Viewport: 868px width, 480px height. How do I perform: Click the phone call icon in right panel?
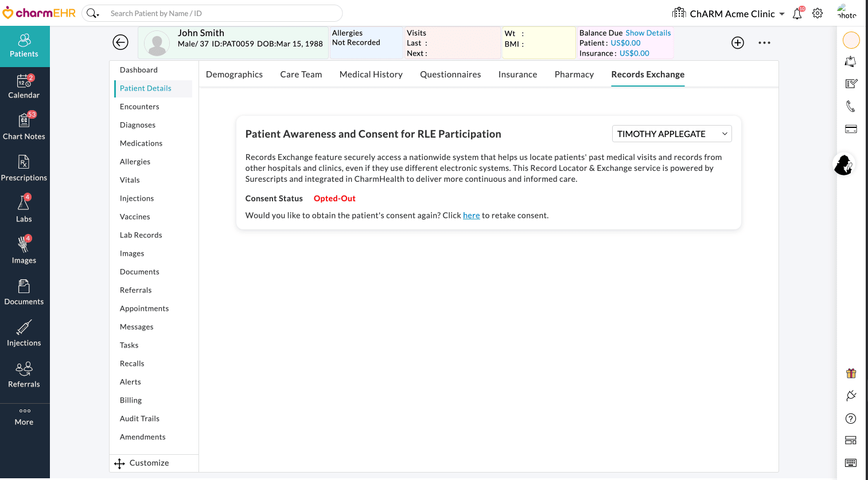[x=851, y=106]
